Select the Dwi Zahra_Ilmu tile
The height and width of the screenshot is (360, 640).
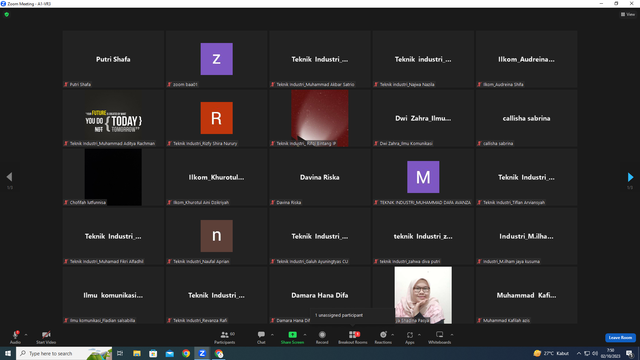click(x=423, y=118)
